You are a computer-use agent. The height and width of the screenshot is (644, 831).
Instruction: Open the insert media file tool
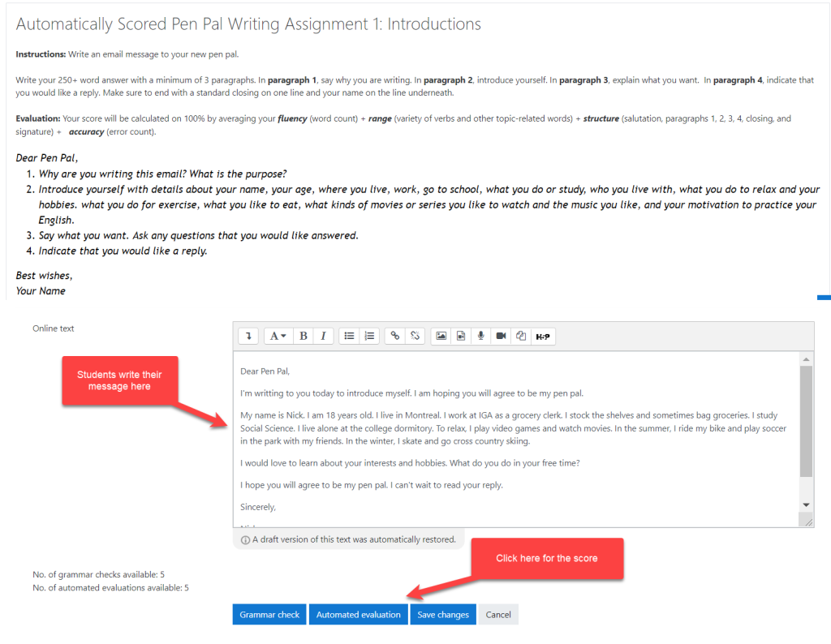click(x=461, y=336)
